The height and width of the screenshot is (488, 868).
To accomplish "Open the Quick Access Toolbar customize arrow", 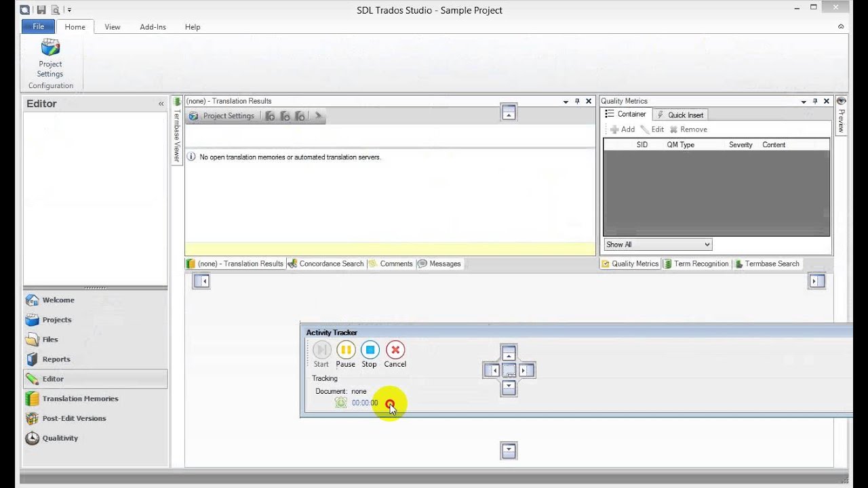I will [69, 10].
